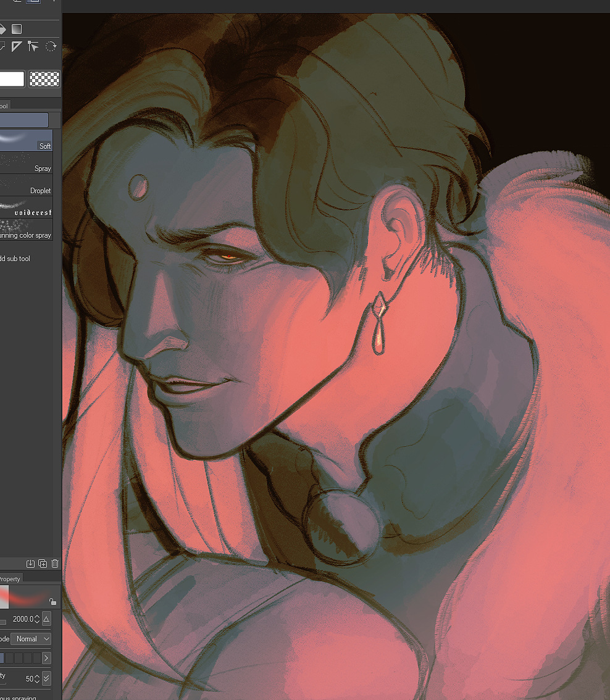The image size is (610, 700).
Task: Select the Object operation arrow tool
Action: click(33, 46)
